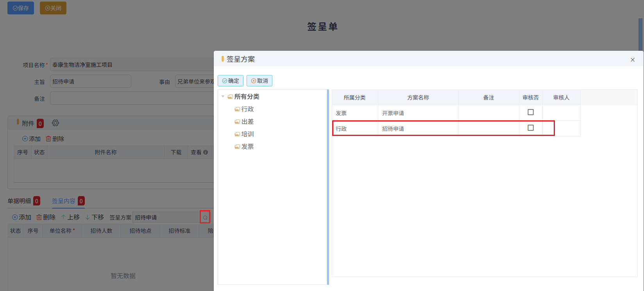This screenshot has width=644, height=291.
Task: Click the 所属分类 column header
Action: 355,98
